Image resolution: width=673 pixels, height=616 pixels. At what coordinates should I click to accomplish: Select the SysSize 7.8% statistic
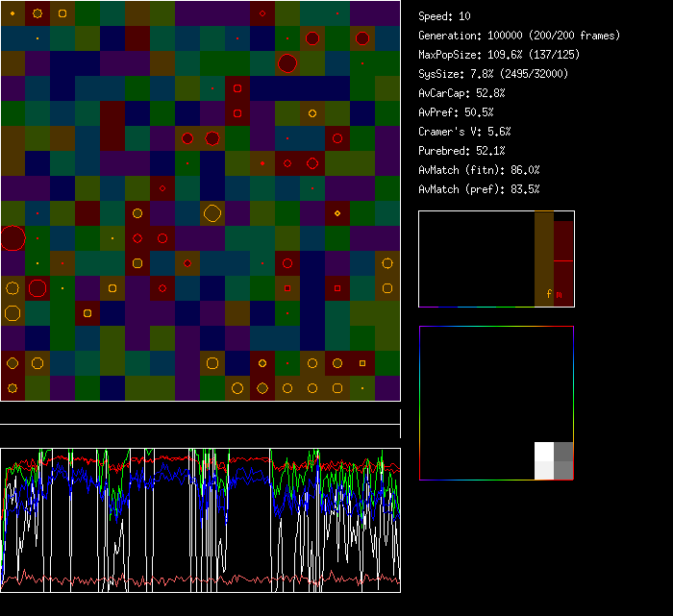pyautogui.click(x=492, y=74)
